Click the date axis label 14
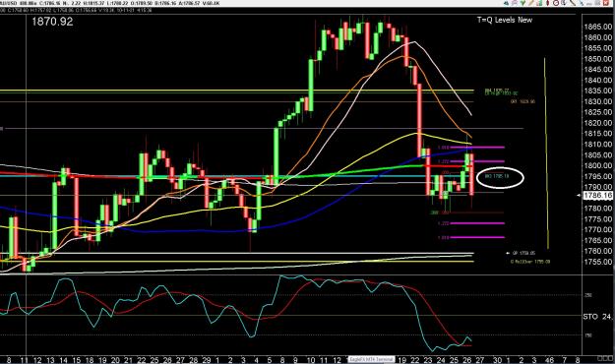Screen dimensions: 615x364 [x=63, y=360]
